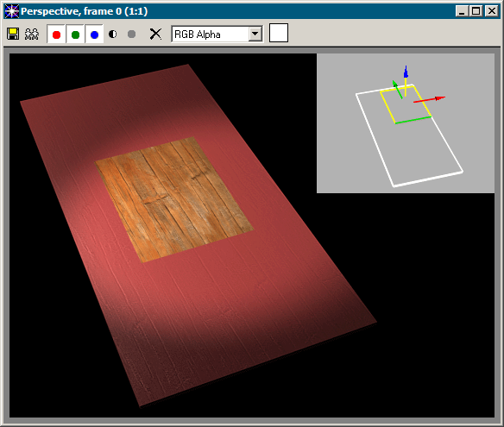This screenshot has height=427, width=504.
Task: Click the 3ds Max icon in title bar
Action: click(x=11, y=11)
